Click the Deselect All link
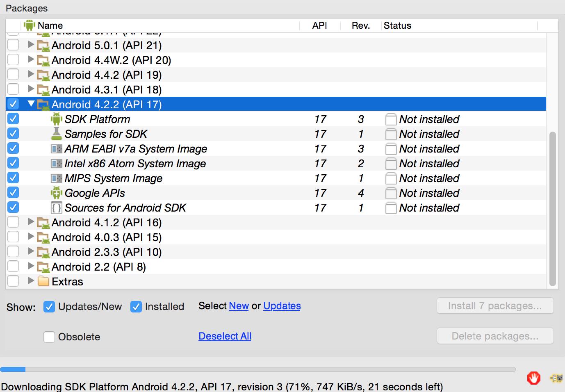 point(225,336)
